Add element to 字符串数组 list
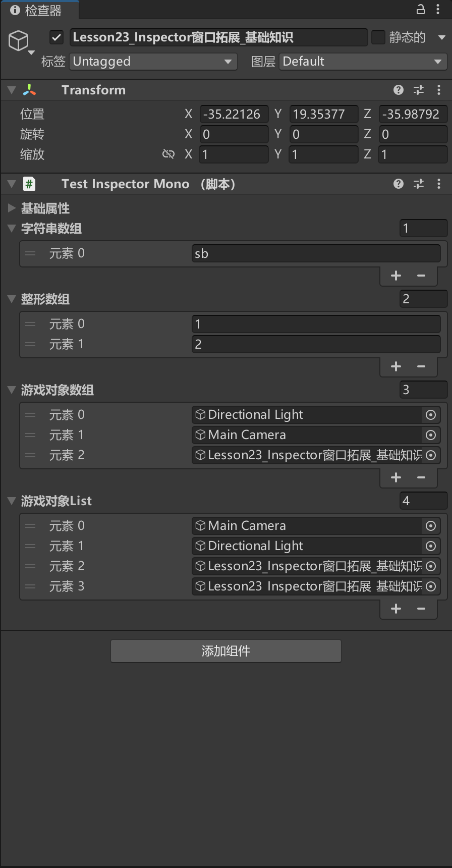 [396, 276]
